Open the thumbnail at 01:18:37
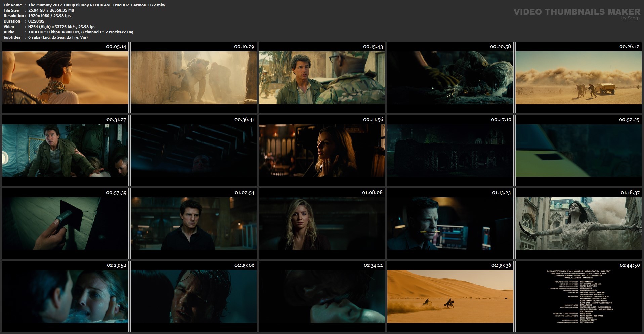 point(578,223)
